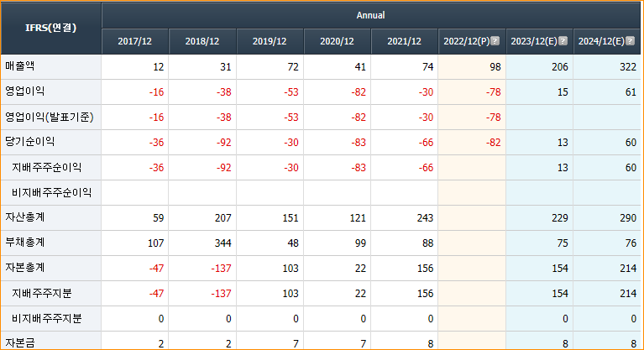
Task: Click 부채총계 value 99 for 2020/12
Action: point(360,243)
